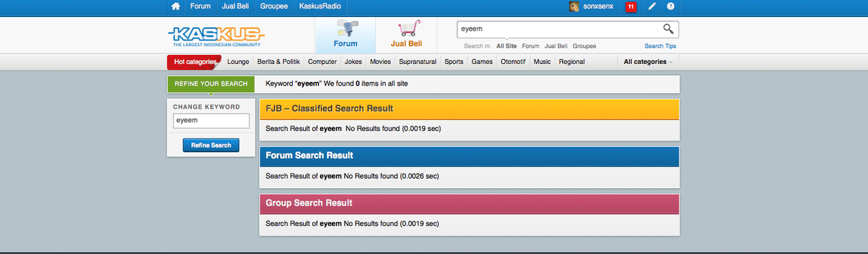Click the pencil compose icon
Screen dimensions: 868x254
[x=652, y=6]
